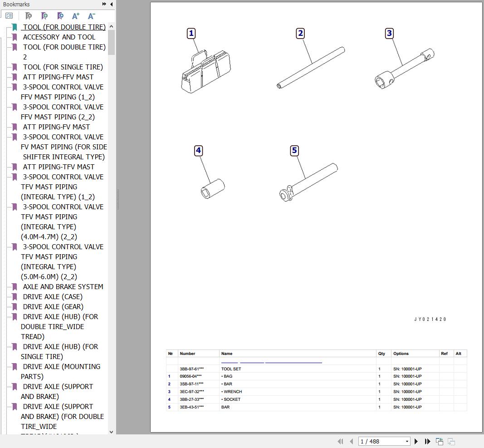
Task: Decrease bookmark text size with A-
Action: 91,16
